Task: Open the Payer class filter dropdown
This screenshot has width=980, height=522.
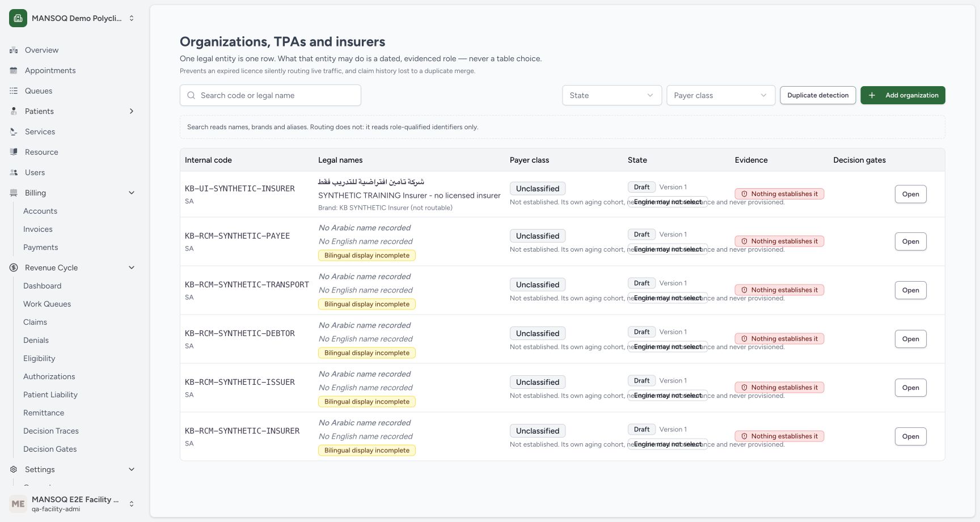Action: point(721,95)
